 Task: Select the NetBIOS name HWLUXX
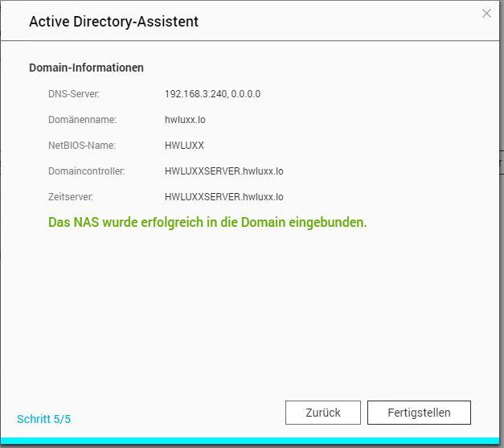(x=184, y=146)
